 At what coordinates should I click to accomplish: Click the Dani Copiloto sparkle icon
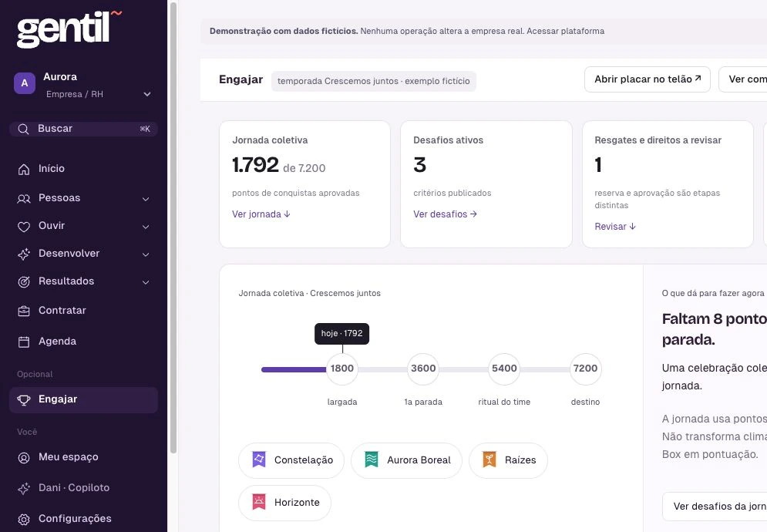tap(23, 489)
